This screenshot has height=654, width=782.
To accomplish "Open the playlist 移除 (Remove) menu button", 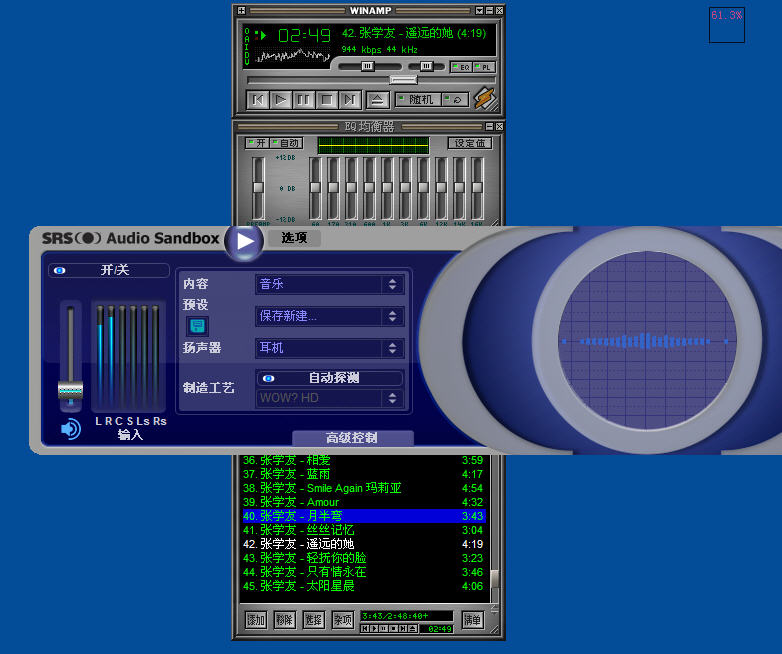I will [x=285, y=620].
